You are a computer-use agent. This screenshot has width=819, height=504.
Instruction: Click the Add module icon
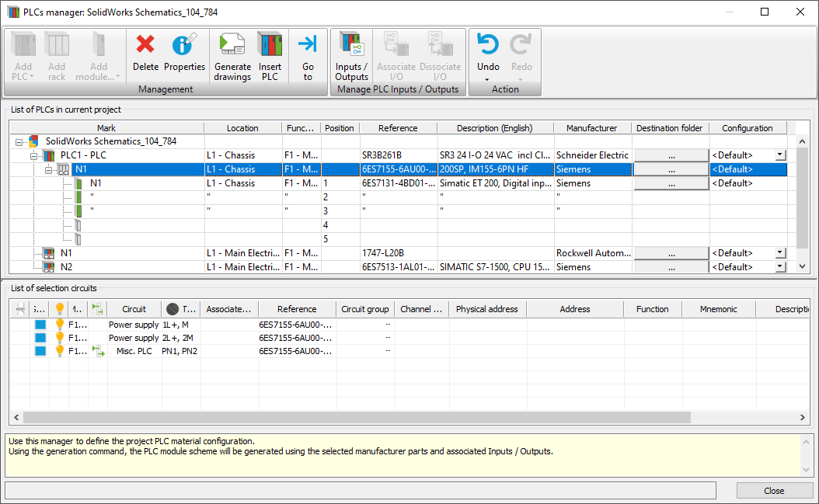coord(98,44)
